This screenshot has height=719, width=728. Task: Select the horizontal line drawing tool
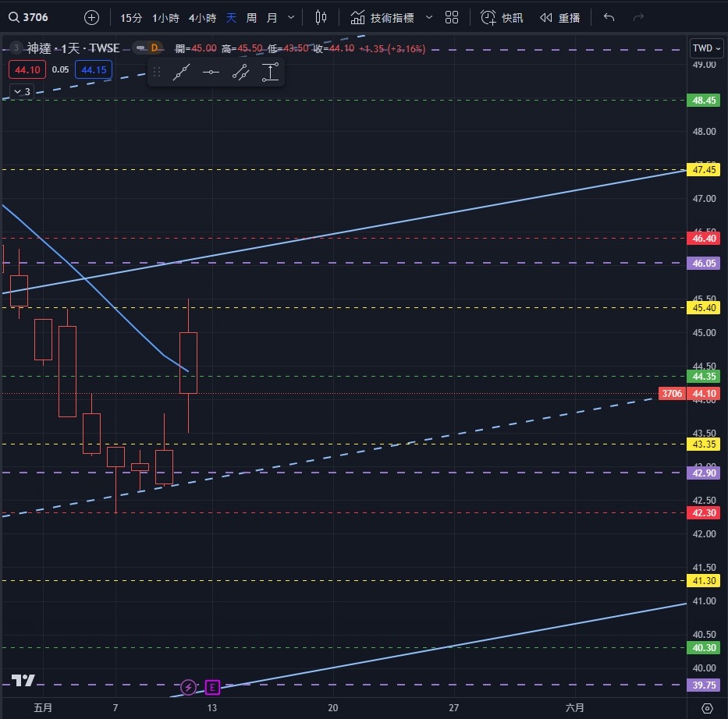click(x=211, y=72)
